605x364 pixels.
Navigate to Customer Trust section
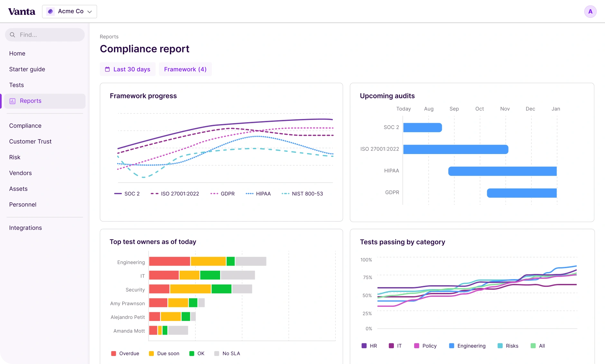tap(30, 141)
